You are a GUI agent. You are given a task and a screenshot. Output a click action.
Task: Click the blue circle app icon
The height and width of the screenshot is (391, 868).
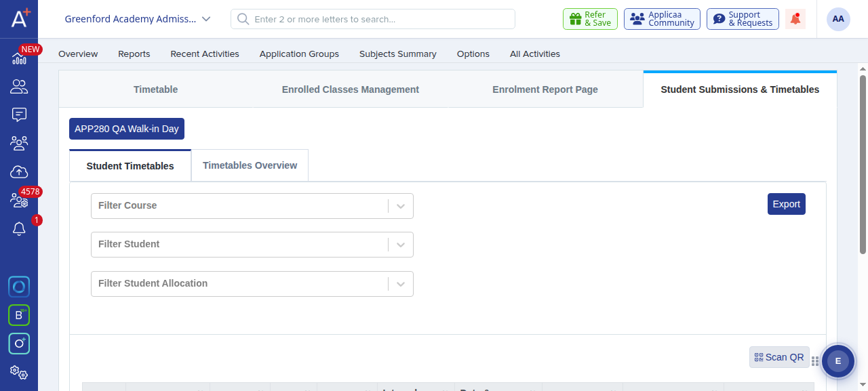point(19,287)
